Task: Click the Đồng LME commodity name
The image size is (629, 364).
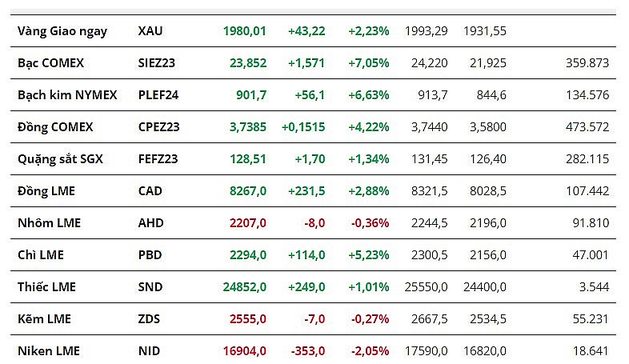Action: (45, 191)
